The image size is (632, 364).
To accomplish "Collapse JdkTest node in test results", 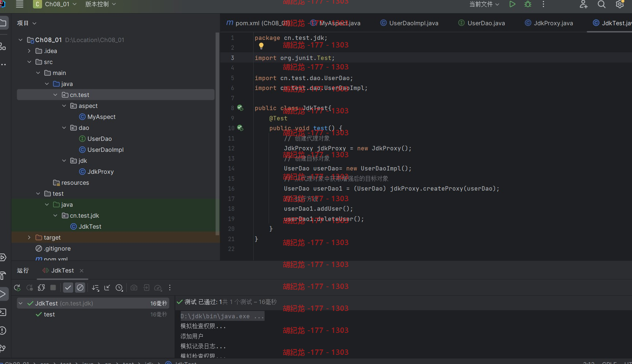I will coord(21,303).
